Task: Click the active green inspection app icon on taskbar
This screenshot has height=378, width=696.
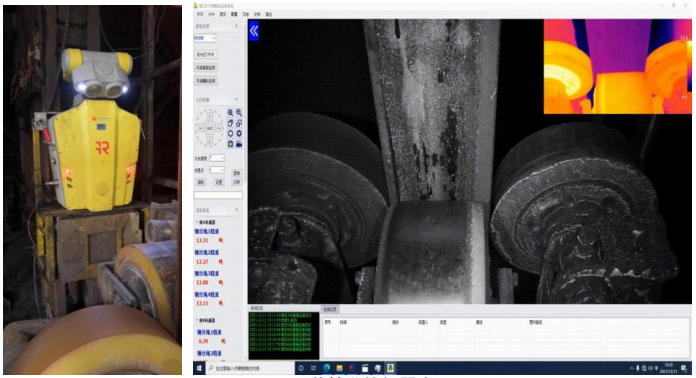Action: [390, 368]
